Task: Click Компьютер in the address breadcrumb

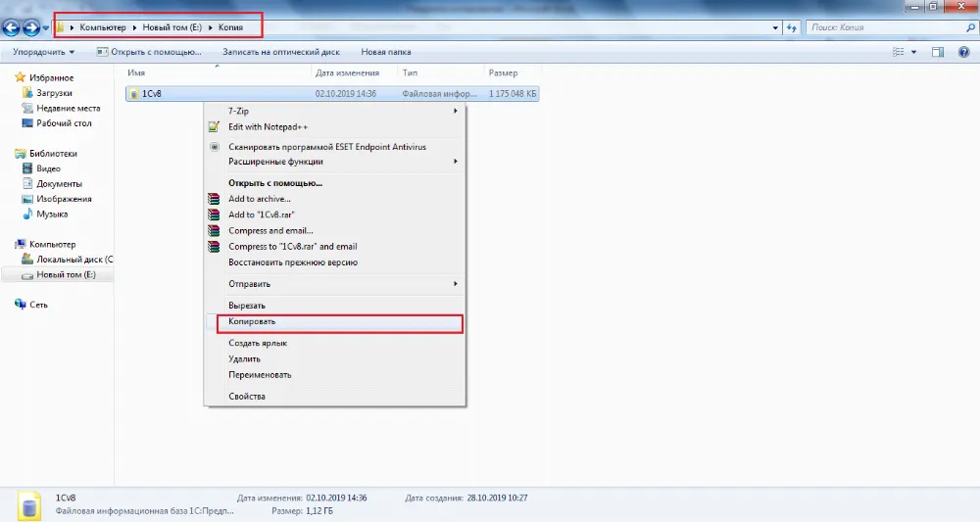Action: (x=103, y=27)
